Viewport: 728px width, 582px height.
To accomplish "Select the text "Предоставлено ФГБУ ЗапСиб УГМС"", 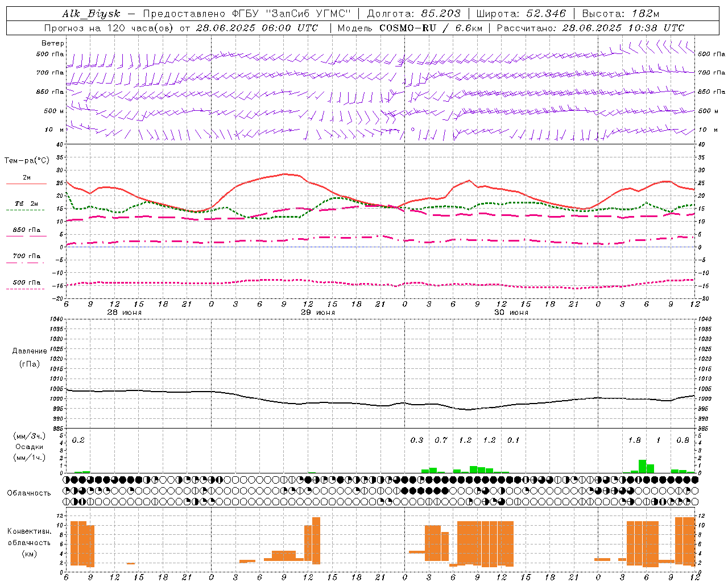I will (x=247, y=14).
